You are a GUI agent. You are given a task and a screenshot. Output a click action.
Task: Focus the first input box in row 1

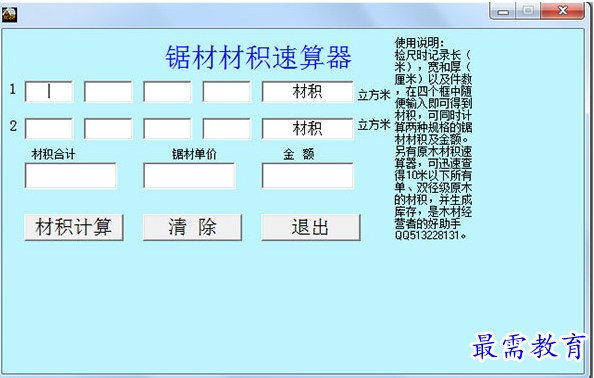coord(49,92)
